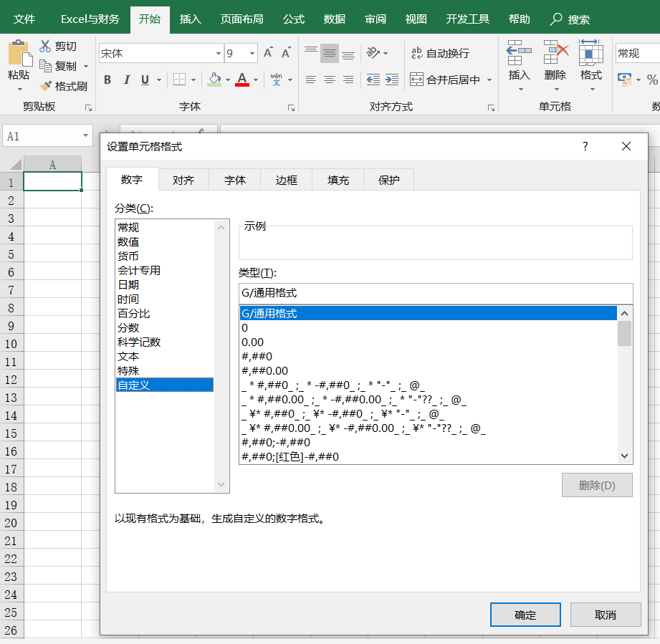Screen dimensions: 660x644
Task: Center text horizontally
Action: pyautogui.click(x=330, y=80)
